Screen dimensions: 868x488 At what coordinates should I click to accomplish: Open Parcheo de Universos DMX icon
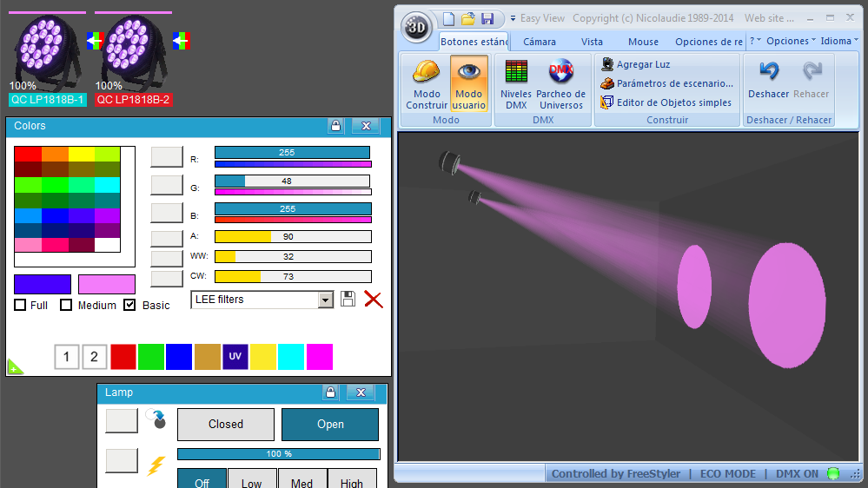pos(560,72)
